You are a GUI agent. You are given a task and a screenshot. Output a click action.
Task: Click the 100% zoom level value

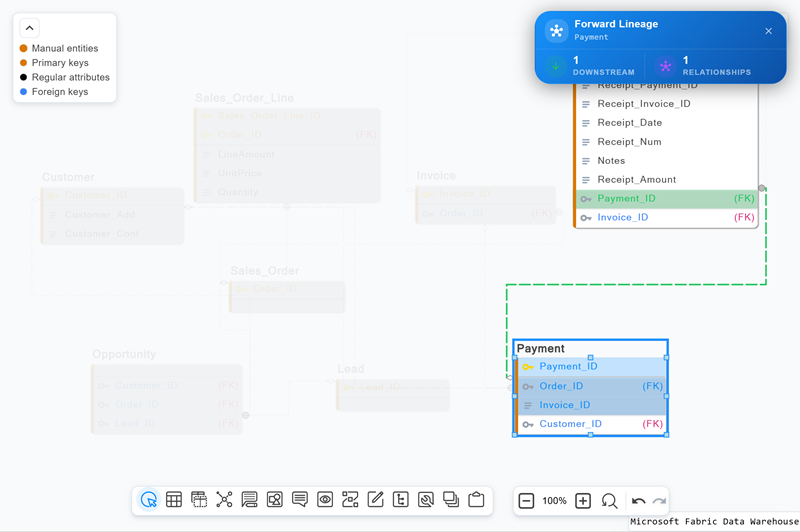pos(554,501)
